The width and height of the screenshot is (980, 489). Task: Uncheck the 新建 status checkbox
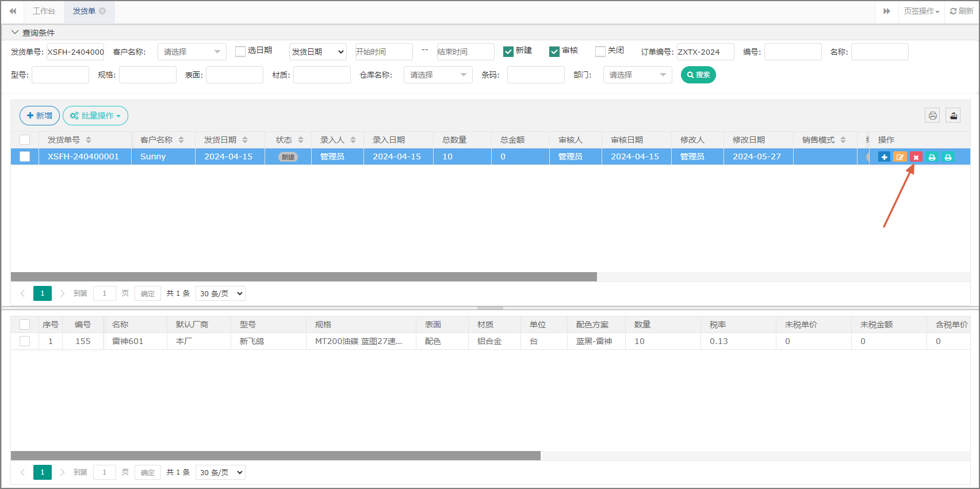[508, 52]
